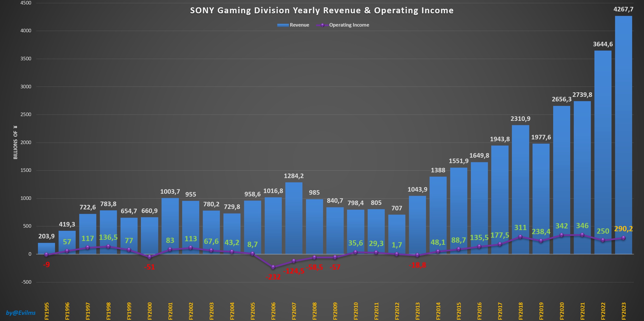Click the FY2018 operating income data point
This screenshot has width=644, height=321.
pyautogui.click(x=520, y=237)
